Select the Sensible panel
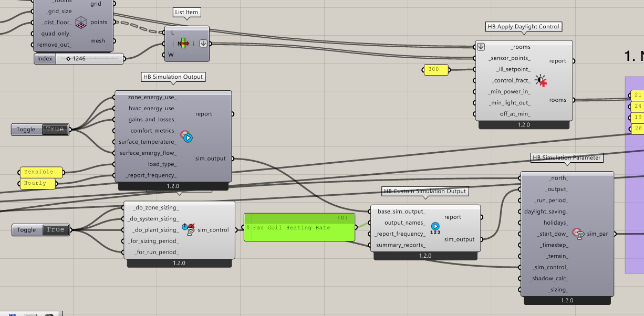Image resolution: width=644 pixels, height=316 pixels. 41,172
